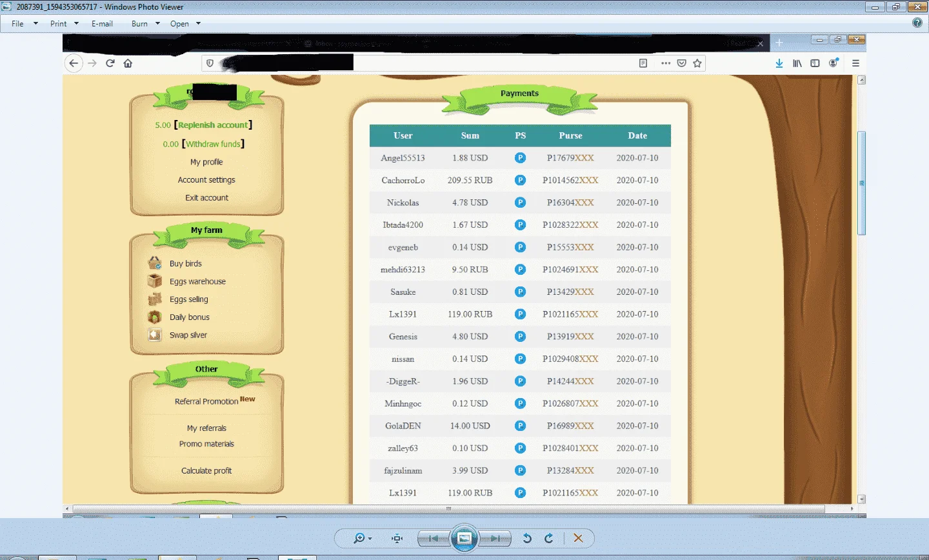Go to the next photo
This screenshot has width=929, height=560.
[495, 539]
